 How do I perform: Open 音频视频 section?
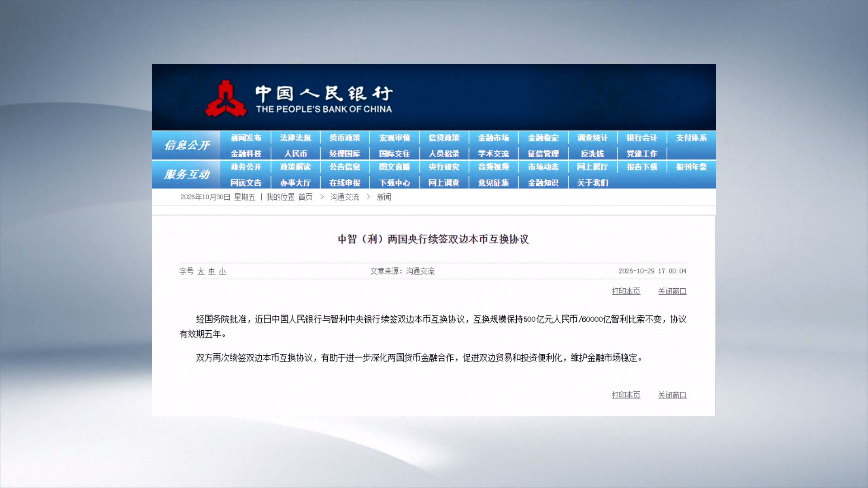tap(494, 167)
